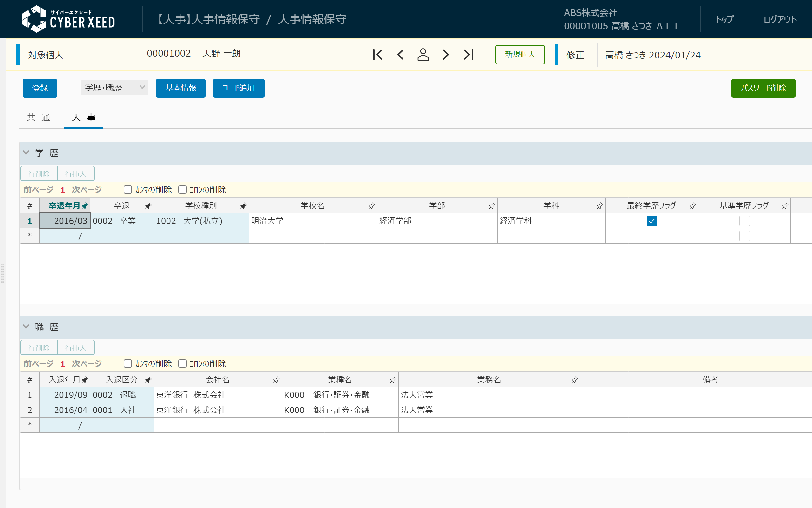Select 会社名 cell in 2016/04 row
Image resolution: width=812 pixels, height=508 pixels.
pos(217,410)
